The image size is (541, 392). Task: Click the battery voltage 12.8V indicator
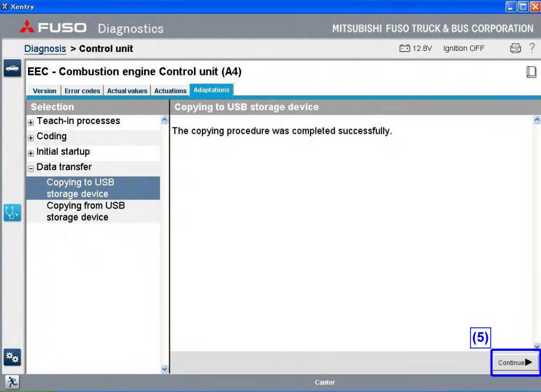pyautogui.click(x=415, y=48)
